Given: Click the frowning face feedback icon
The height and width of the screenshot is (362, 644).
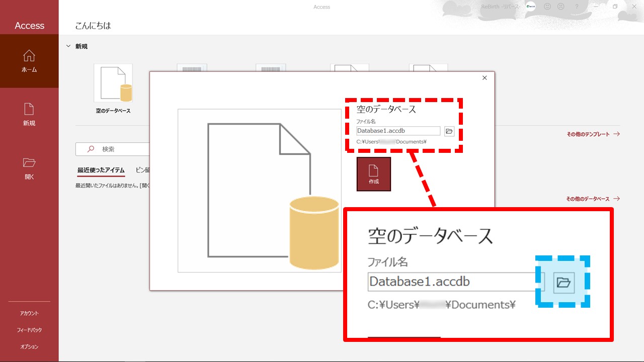Looking at the screenshot, I should point(560,7).
